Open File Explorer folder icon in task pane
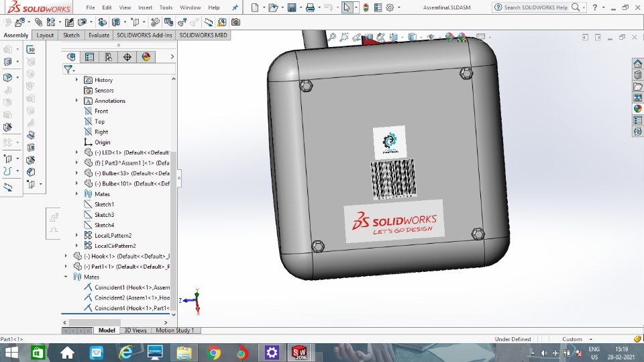This screenshot has width=644, height=362. point(637,87)
